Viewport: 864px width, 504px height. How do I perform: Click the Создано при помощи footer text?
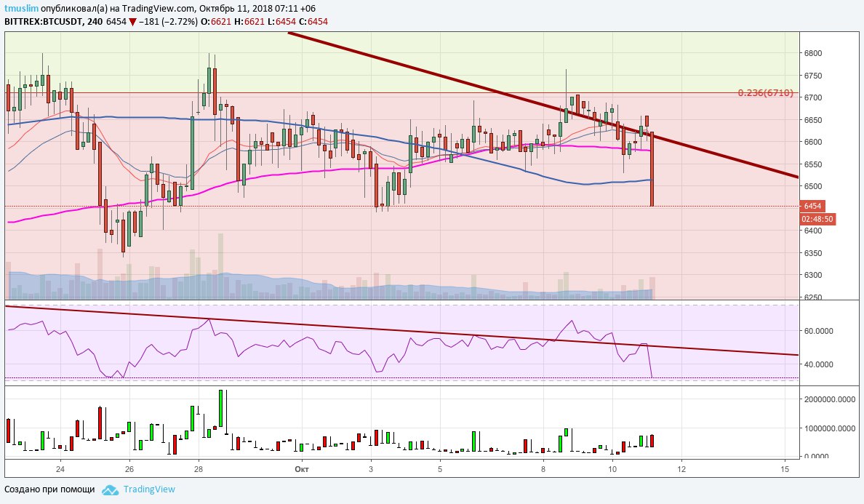pyautogui.click(x=49, y=489)
